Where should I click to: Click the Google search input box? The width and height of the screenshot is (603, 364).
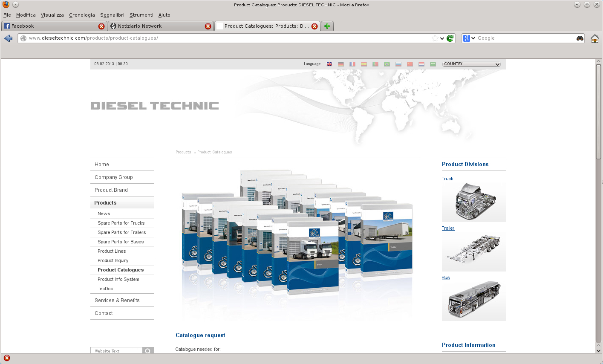pos(526,38)
